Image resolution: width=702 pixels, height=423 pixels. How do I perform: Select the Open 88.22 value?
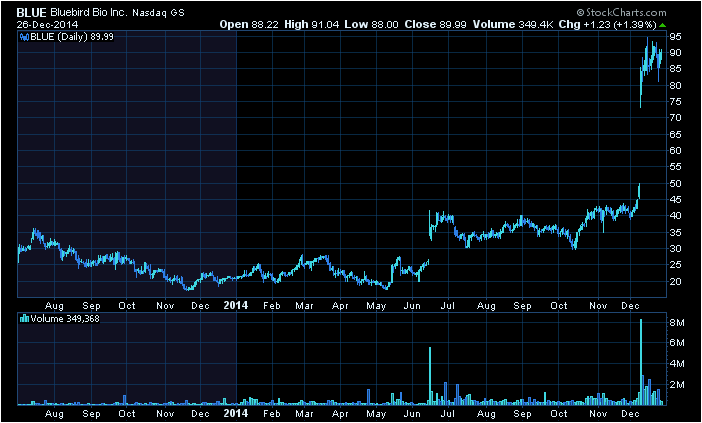click(x=250, y=24)
